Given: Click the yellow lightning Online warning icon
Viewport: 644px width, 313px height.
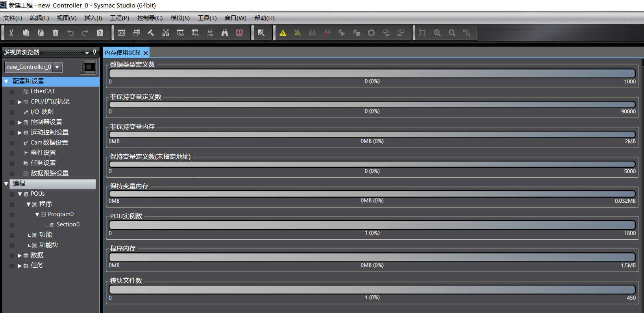Looking at the screenshot, I should [x=283, y=33].
